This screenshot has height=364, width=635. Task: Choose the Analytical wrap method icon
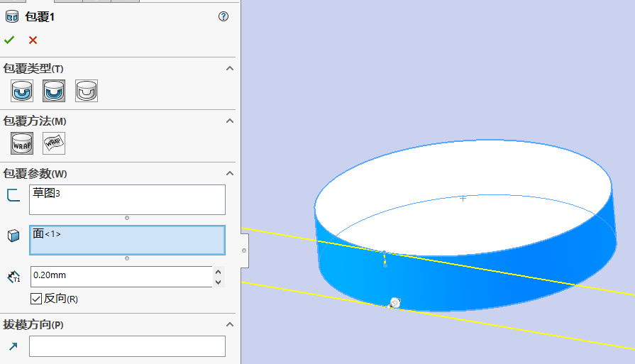point(22,143)
